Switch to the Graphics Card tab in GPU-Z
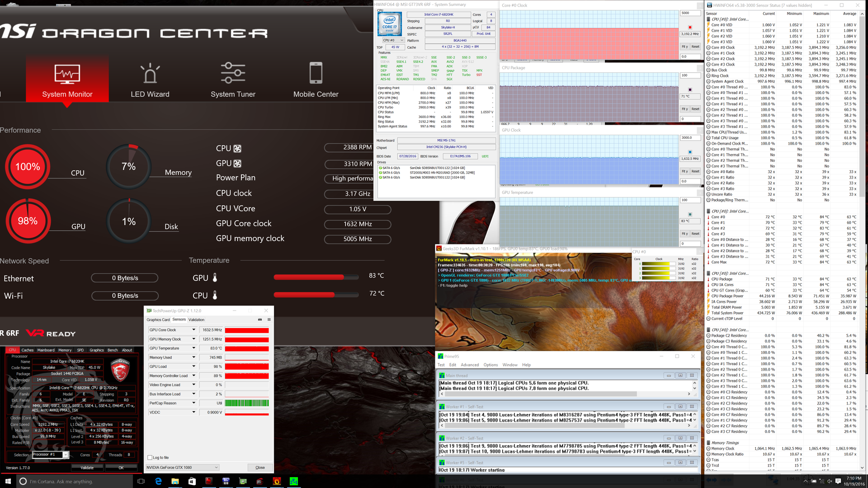 click(158, 319)
